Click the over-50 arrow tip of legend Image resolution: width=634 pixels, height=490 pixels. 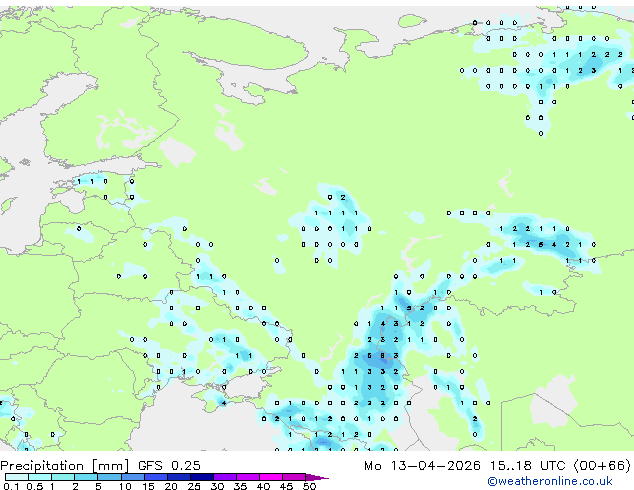click(x=317, y=477)
